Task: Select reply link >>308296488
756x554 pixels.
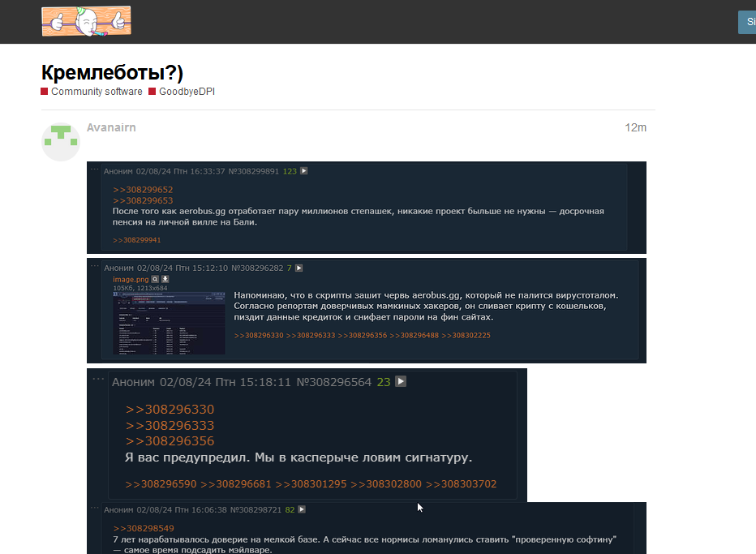Action: click(415, 336)
